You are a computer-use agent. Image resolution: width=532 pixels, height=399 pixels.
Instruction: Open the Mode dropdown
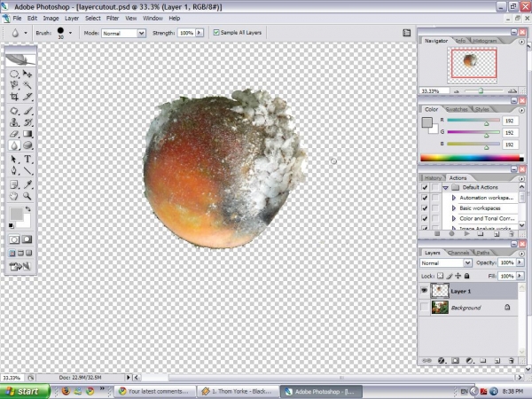pos(142,33)
